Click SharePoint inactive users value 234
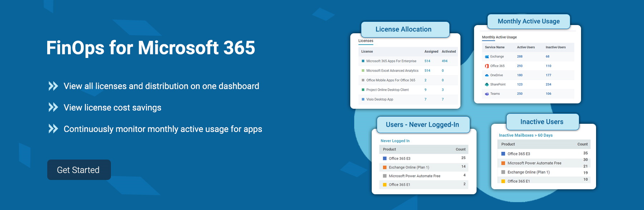Image resolution: width=644 pixels, height=210 pixels. coord(548,84)
